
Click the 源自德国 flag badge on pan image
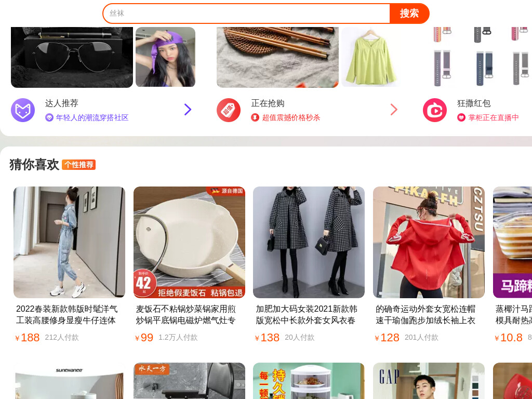227,191
